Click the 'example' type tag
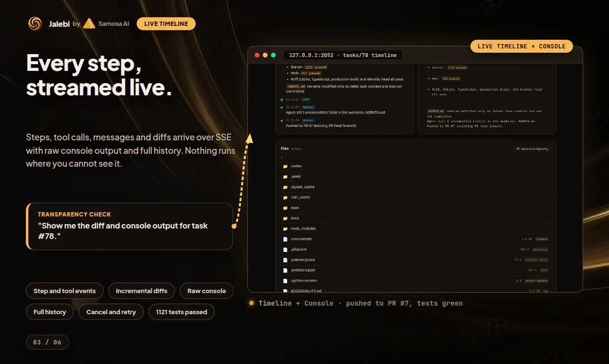609x364 pixels. (542, 239)
